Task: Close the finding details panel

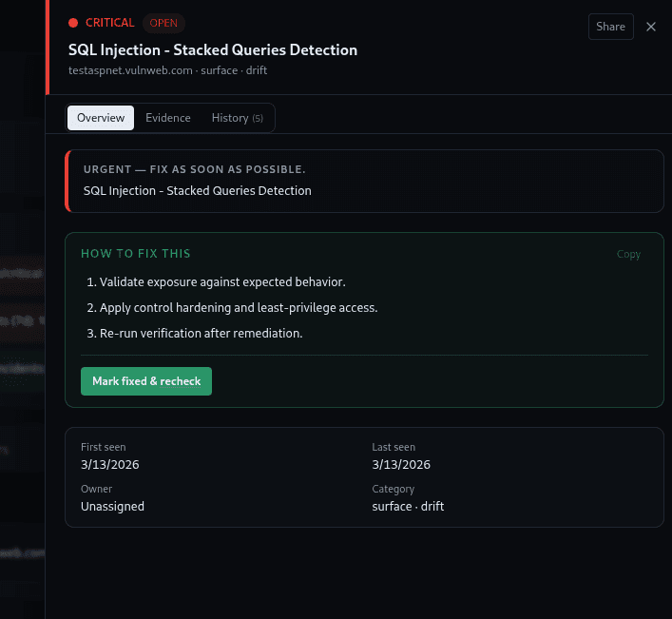Action: [651, 27]
